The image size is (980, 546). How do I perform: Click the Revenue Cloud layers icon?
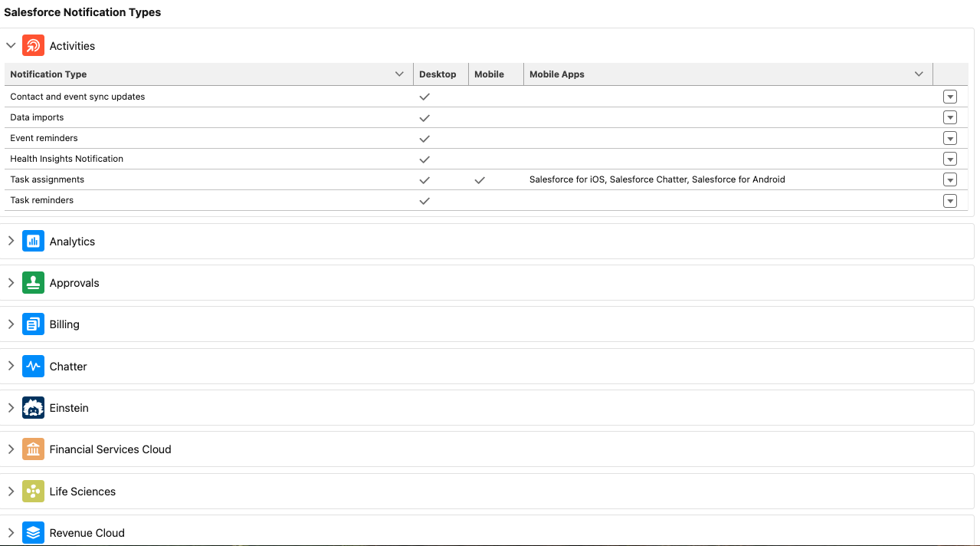(33, 533)
